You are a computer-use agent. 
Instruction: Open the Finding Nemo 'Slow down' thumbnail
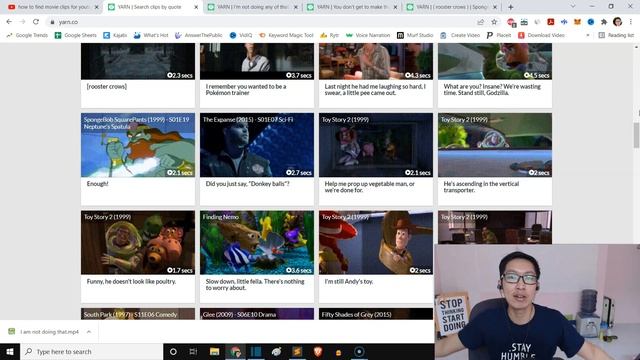click(257, 242)
